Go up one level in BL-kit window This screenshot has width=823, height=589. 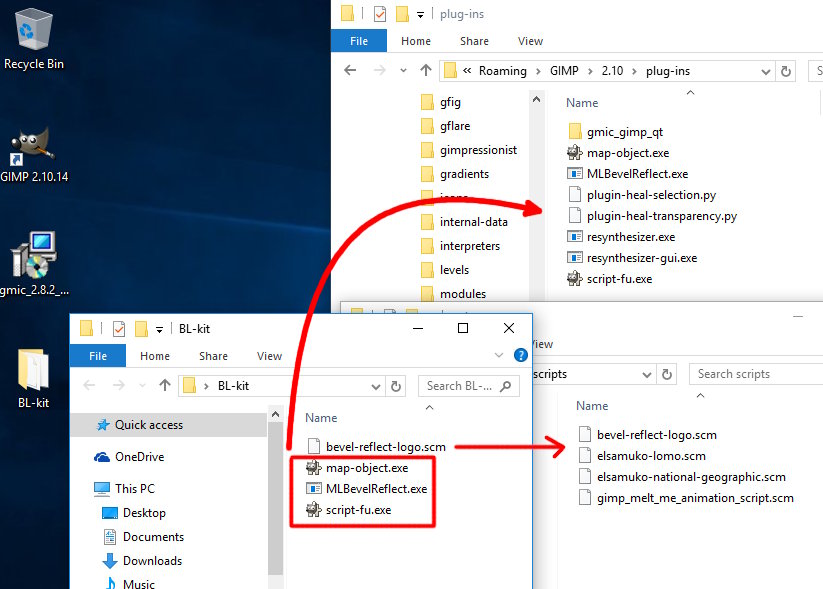tap(165, 385)
